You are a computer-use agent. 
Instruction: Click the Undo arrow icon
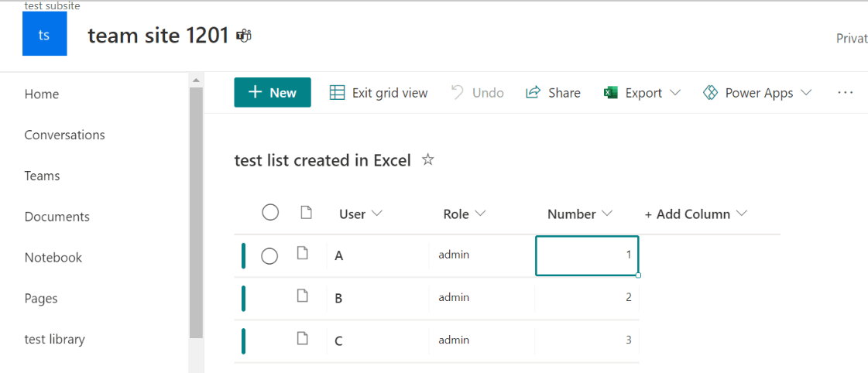(x=458, y=92)
